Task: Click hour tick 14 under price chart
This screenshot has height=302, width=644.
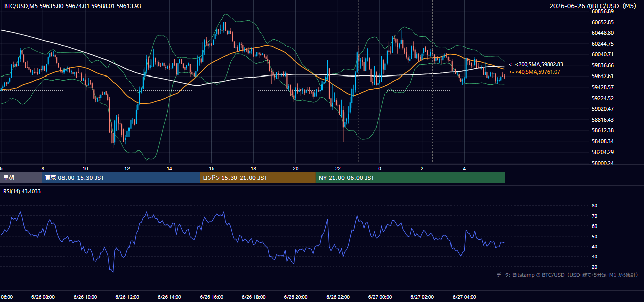Action: click(x=169, y=169)
